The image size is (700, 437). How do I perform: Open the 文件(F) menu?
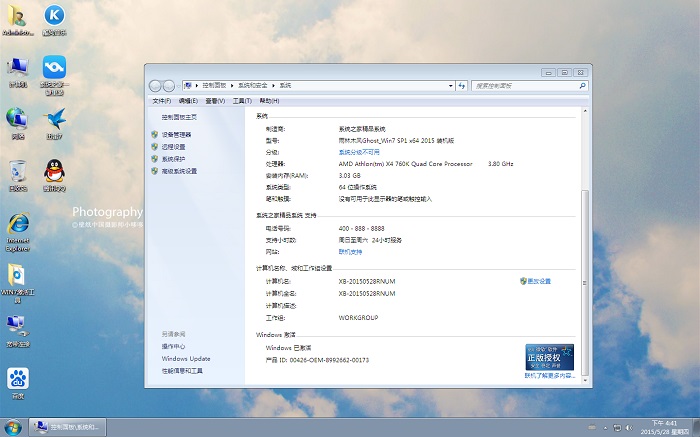[162, 101]
